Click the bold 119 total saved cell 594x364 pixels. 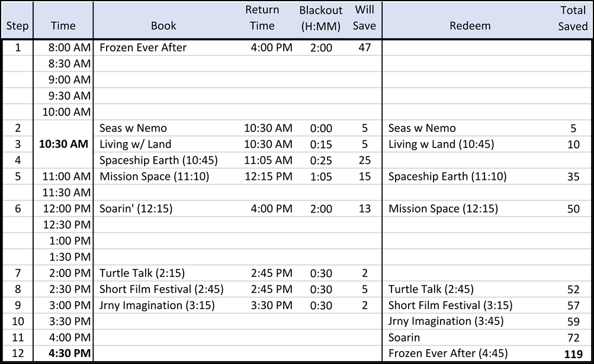[x=573, y=354]
